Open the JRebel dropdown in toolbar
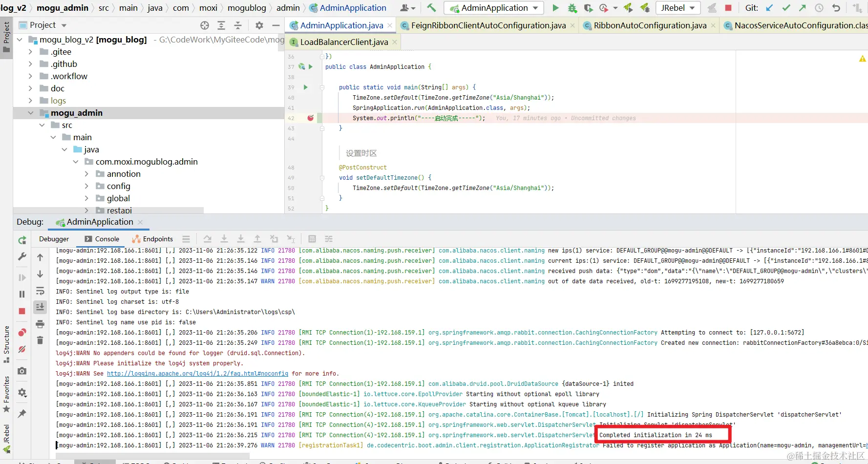 tap(678, 8)
